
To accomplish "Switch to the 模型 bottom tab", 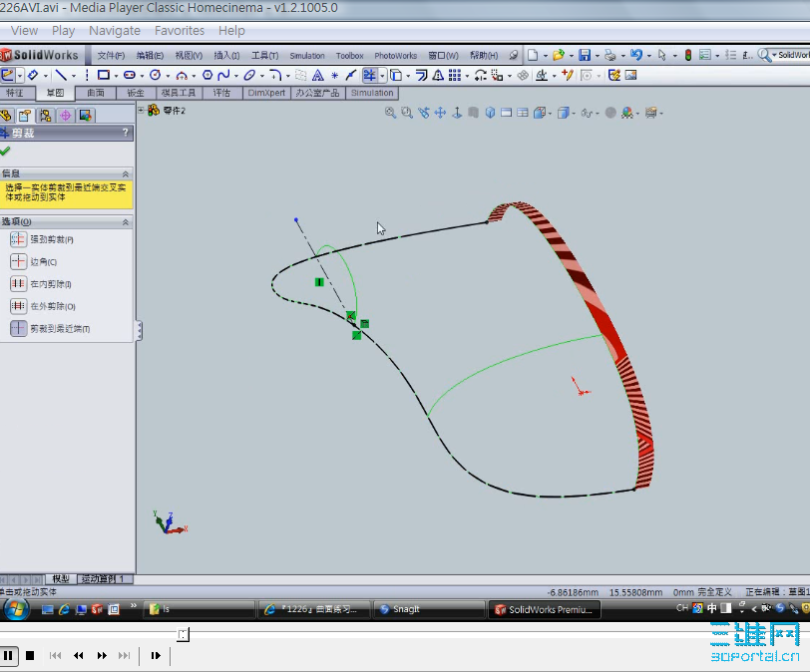I will click(x=61, y=579).
